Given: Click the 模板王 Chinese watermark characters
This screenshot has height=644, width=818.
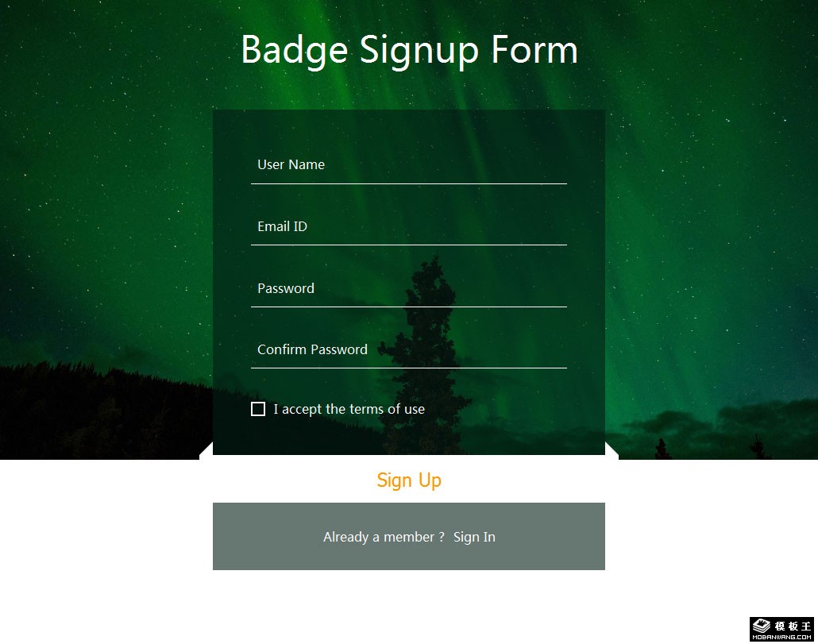Looking at the screenshot, I should (793, 626).
